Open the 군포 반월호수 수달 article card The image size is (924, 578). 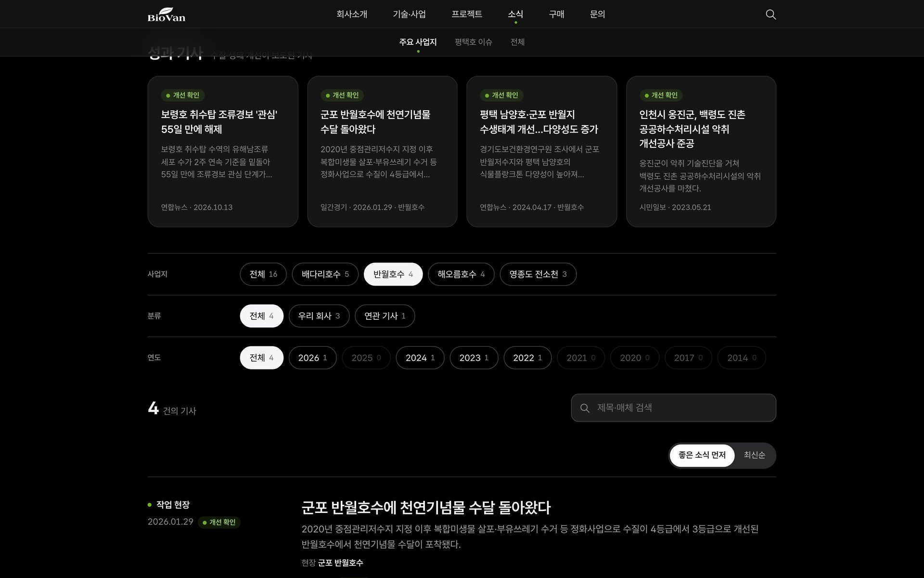pos(382,151)
